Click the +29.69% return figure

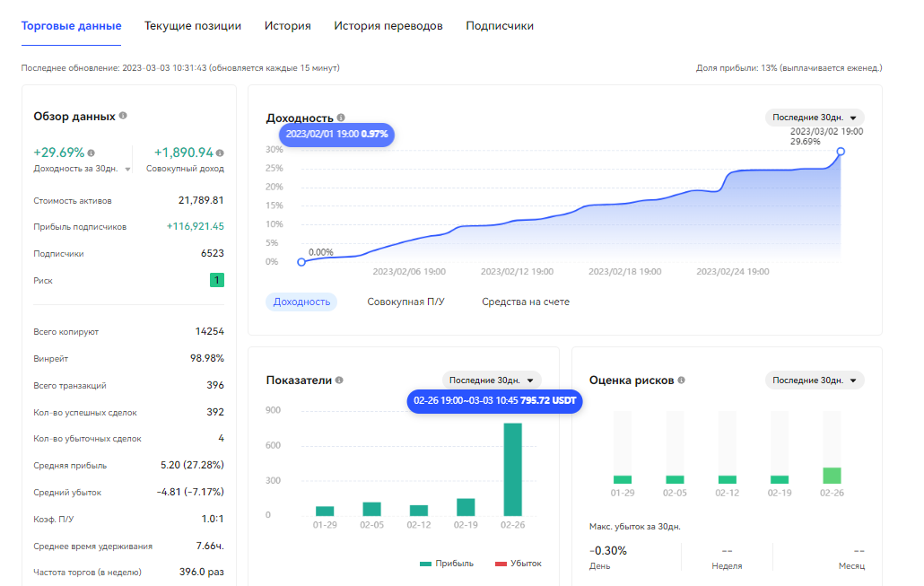(59, 153)
